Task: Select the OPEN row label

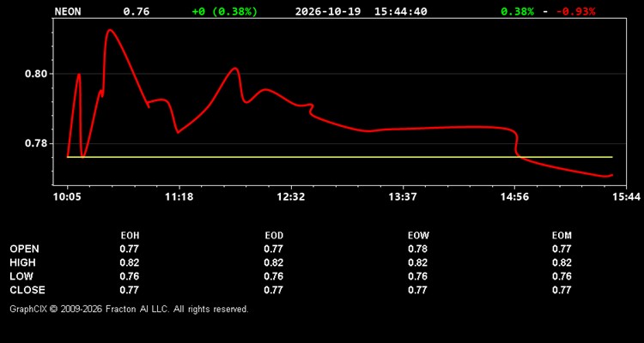Action: tap(25, 249)
